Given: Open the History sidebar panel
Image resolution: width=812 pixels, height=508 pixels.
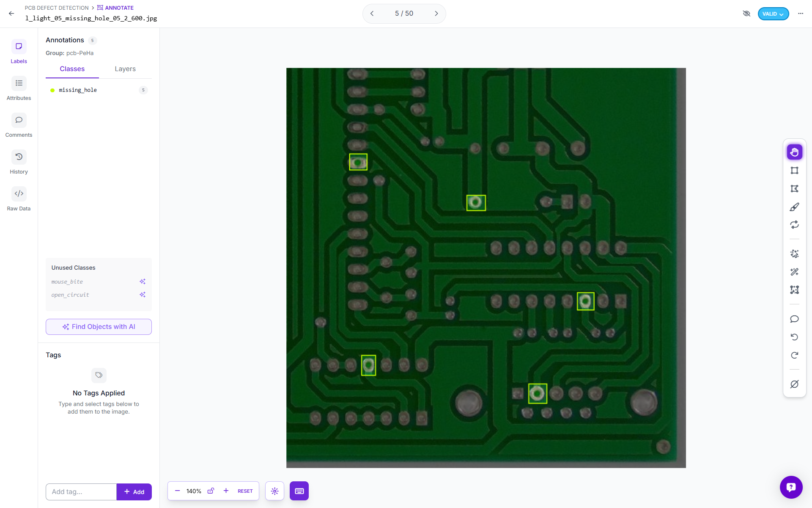Looking at the screenshot, I should (x=19, y=162).
